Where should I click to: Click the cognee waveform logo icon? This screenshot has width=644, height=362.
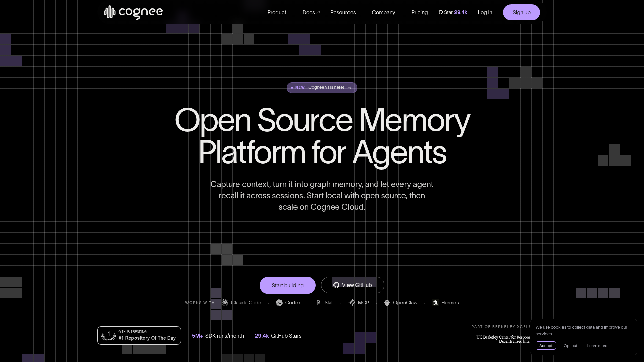click(109, 12)
